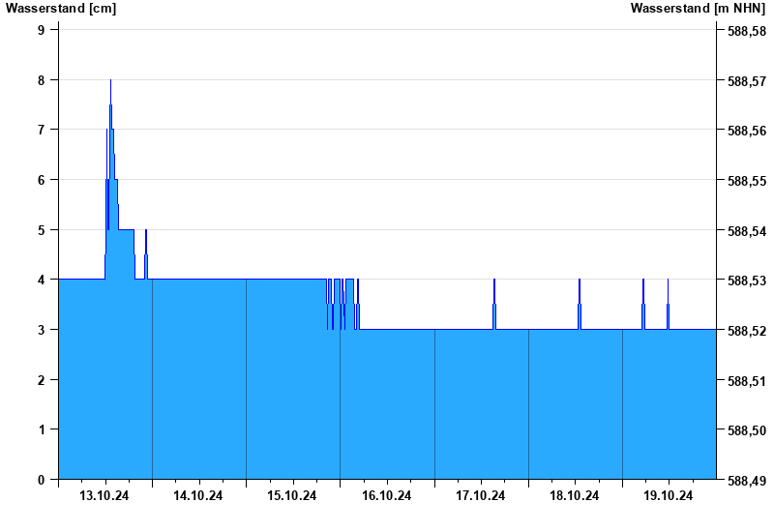Select the date label 16.10.24
The width and height of the screenshot is (774, 532).
coord(386,495)
